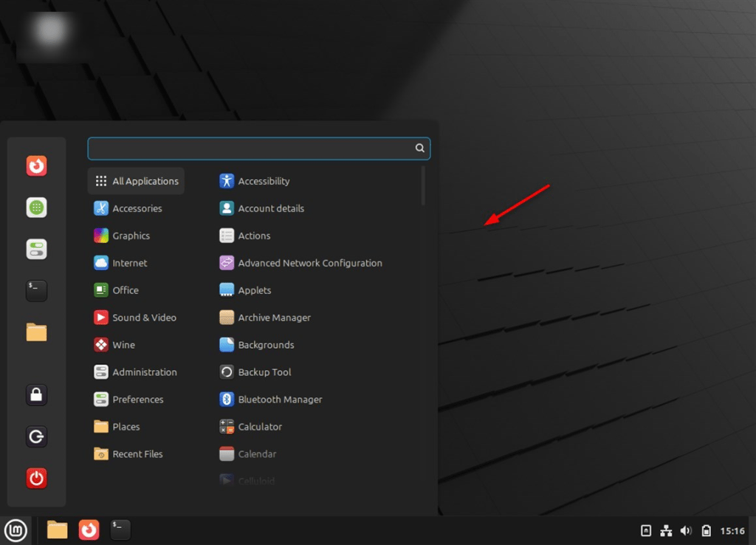Launch the Backup Tool
Screen dimensions: 756x545
[264, 372]
